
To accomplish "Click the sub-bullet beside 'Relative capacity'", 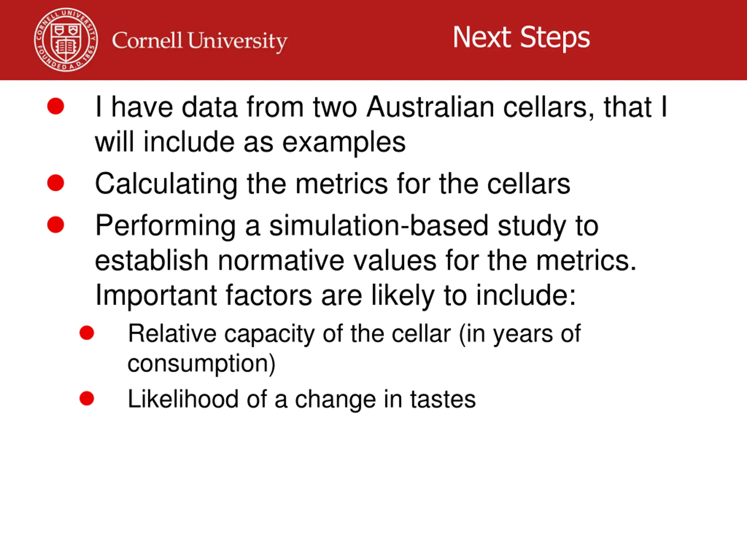I will click(x=87, y=333).
